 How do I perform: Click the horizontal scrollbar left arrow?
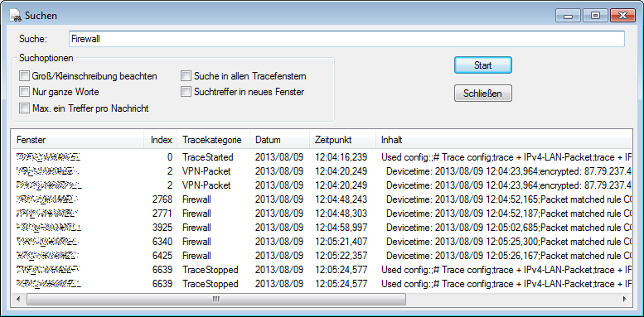tap(18, 300)
